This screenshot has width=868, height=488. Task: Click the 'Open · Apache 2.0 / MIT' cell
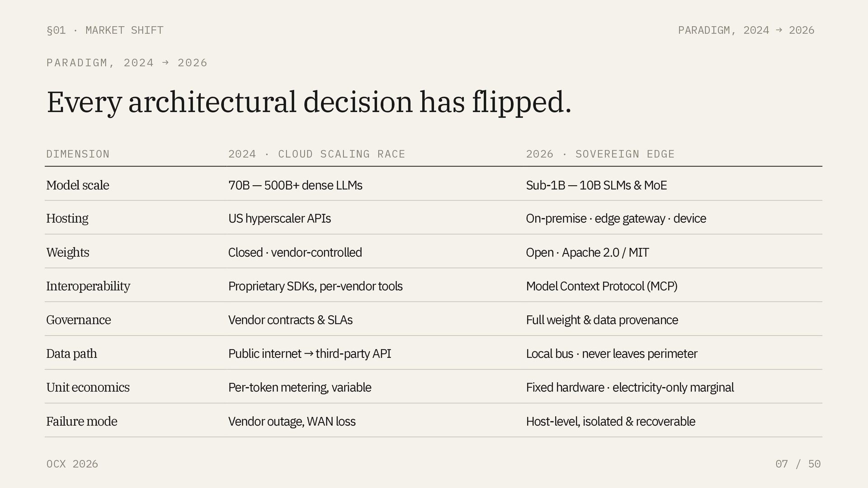pyautogui.click(x=587, y=253)
